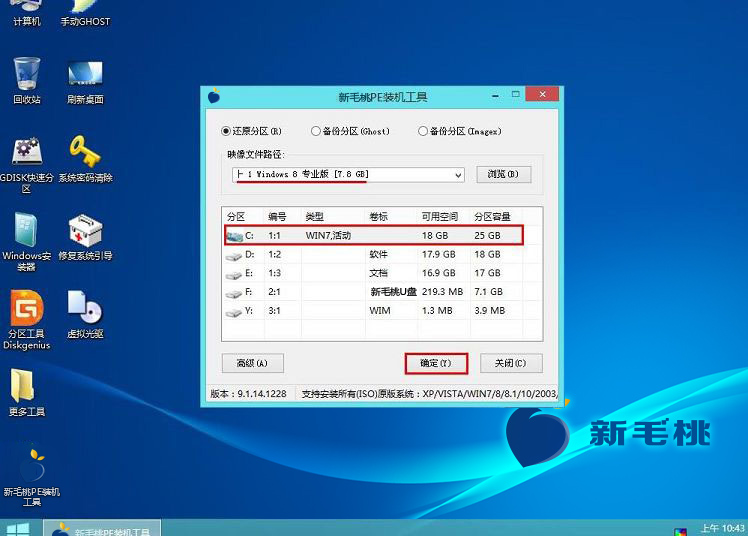
Task: Click the 文档 volume label cell
Action: coord(379,273)
